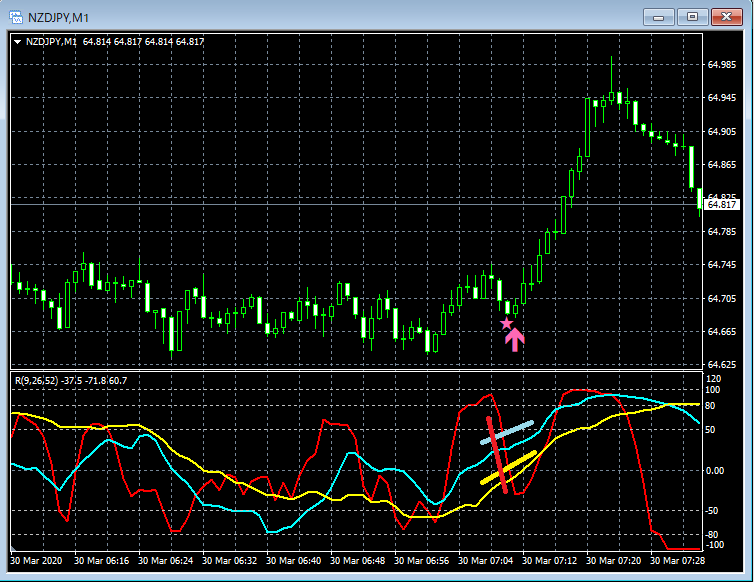Minimize the NZDJPY chart window

pos(657,16)
